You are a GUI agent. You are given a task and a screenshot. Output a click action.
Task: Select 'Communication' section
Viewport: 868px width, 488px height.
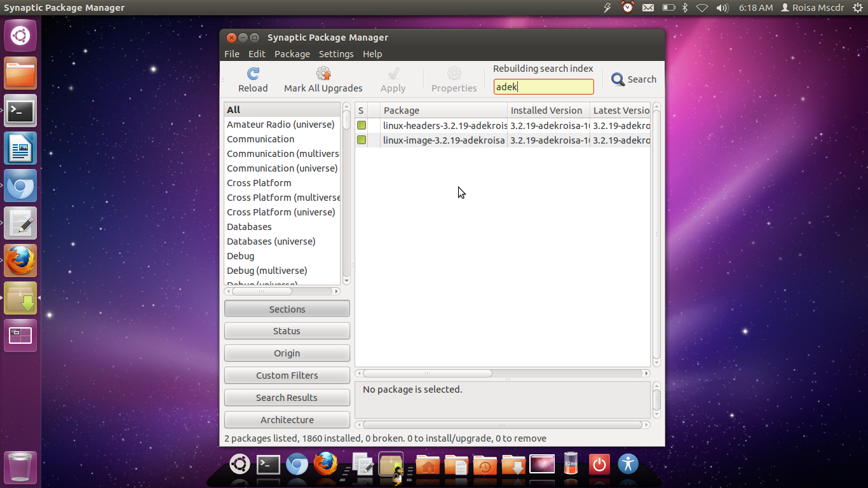click(283, 139)
